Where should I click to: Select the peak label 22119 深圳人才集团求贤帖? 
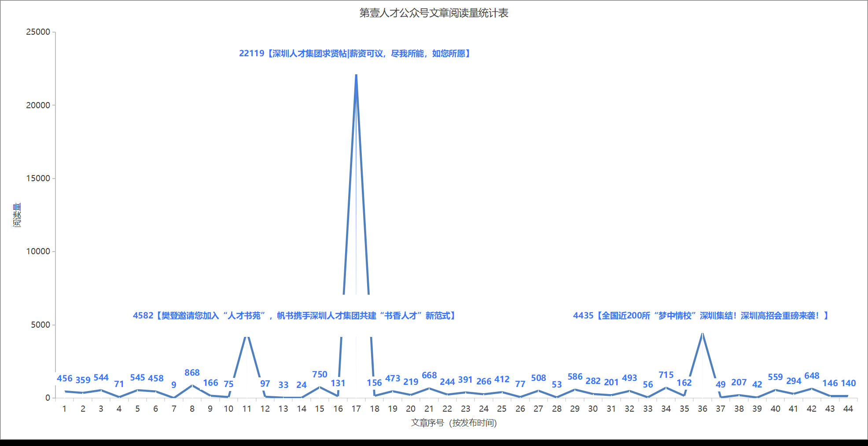point(356,53)
